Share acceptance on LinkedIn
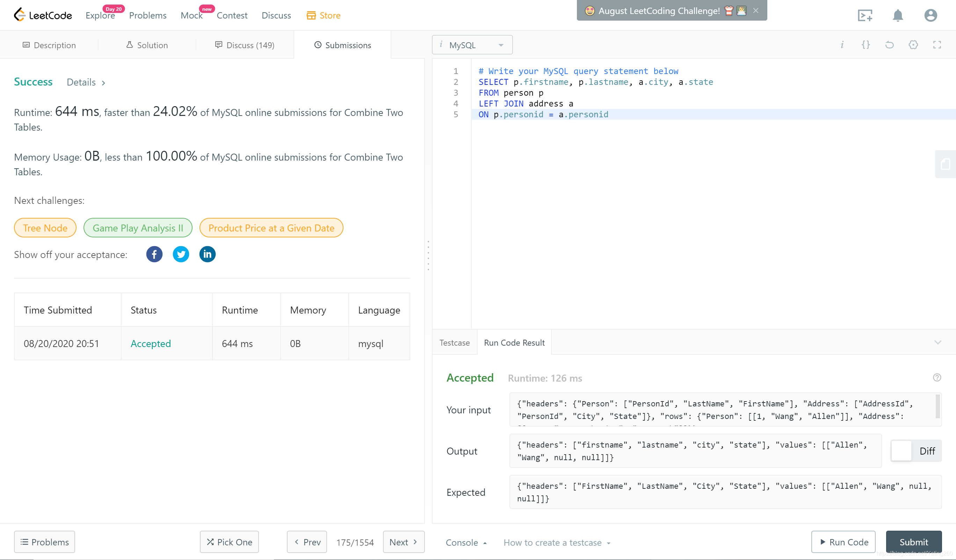This screenshot has height=560, width=956. point(207,254)
